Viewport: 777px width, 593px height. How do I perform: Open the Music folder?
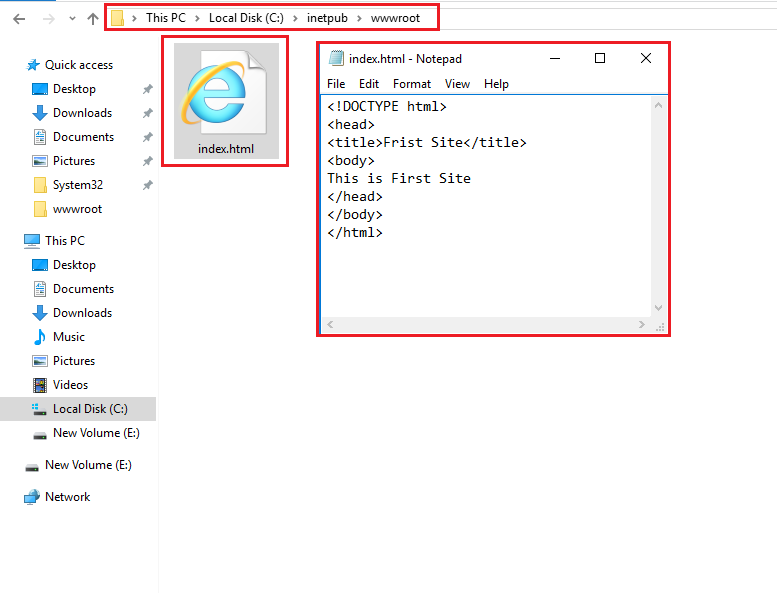[69, 337]
